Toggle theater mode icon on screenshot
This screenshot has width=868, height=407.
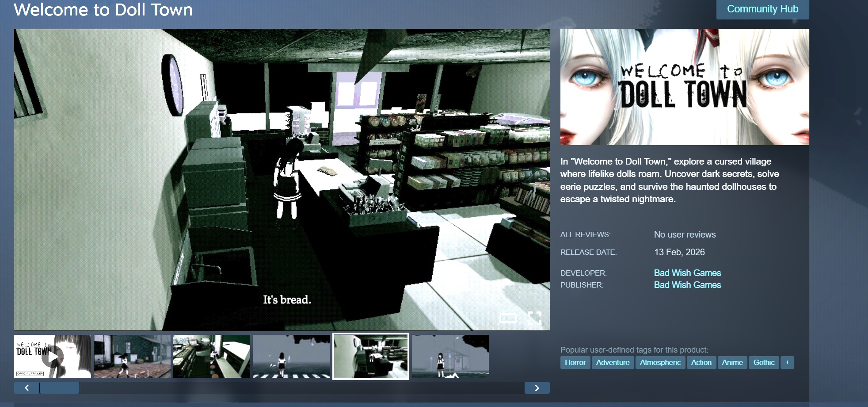coord(508,318)
